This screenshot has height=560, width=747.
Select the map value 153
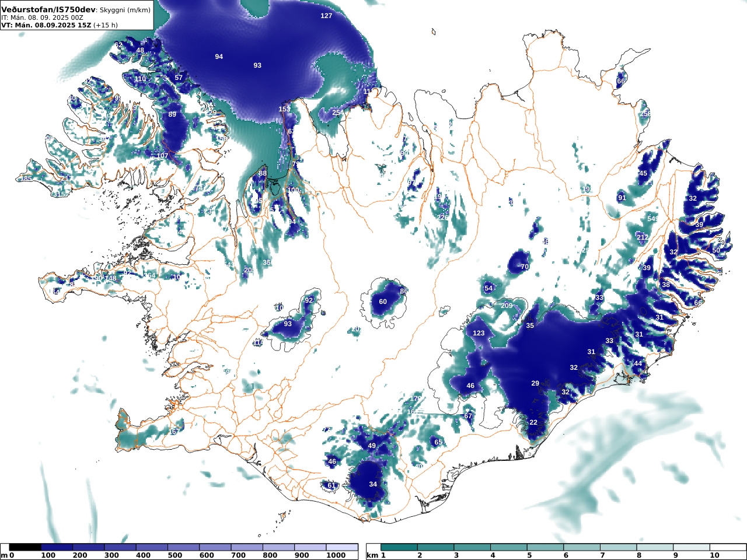pos(284,109)
